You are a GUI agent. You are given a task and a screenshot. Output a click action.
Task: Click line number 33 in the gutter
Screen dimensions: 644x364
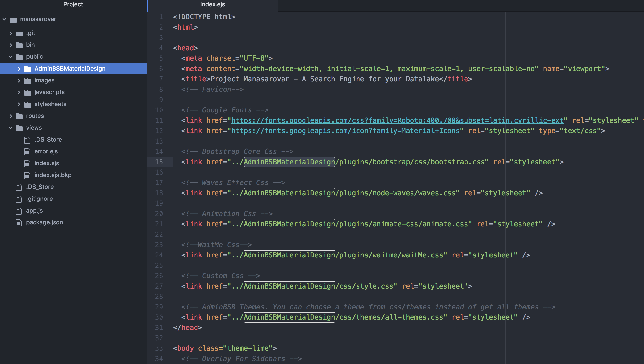159,348
